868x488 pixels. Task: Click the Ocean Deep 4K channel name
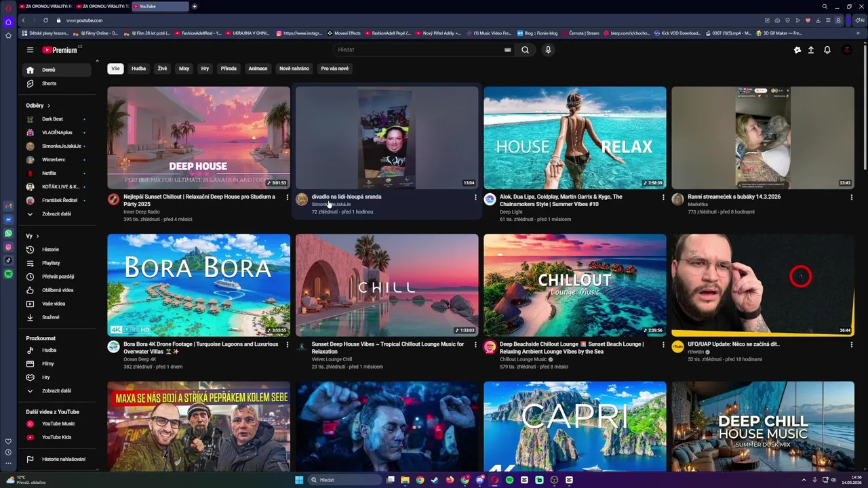[140, 359]
